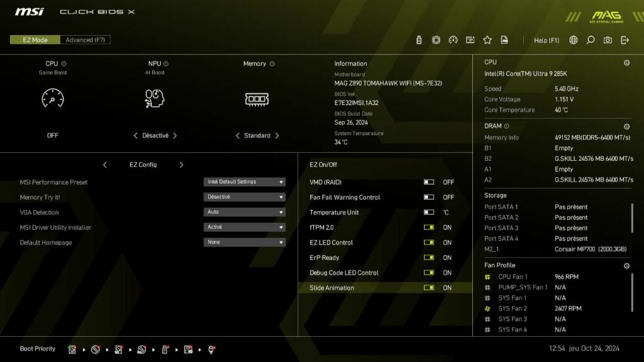Screen dimensions: 644x362
Task: Click the Favorites star icon
Action: pyautogui.click(x=487, y=40)
